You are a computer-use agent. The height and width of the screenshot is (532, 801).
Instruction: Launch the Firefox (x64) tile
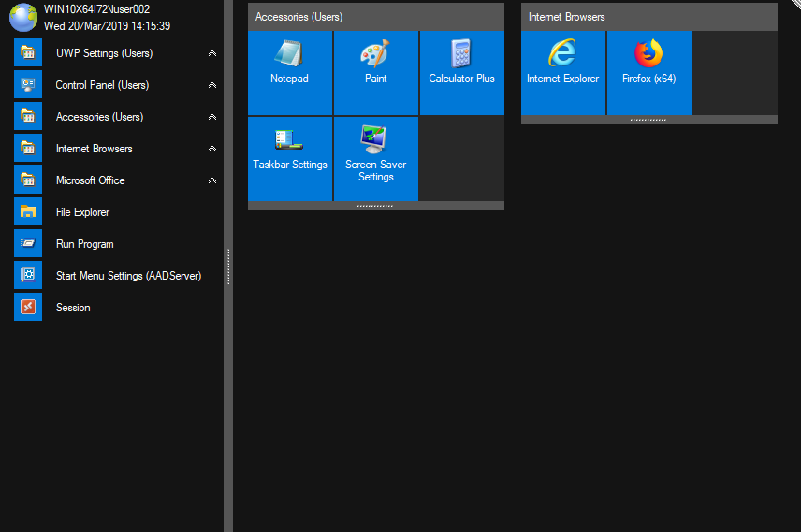(x=648, y=73)
